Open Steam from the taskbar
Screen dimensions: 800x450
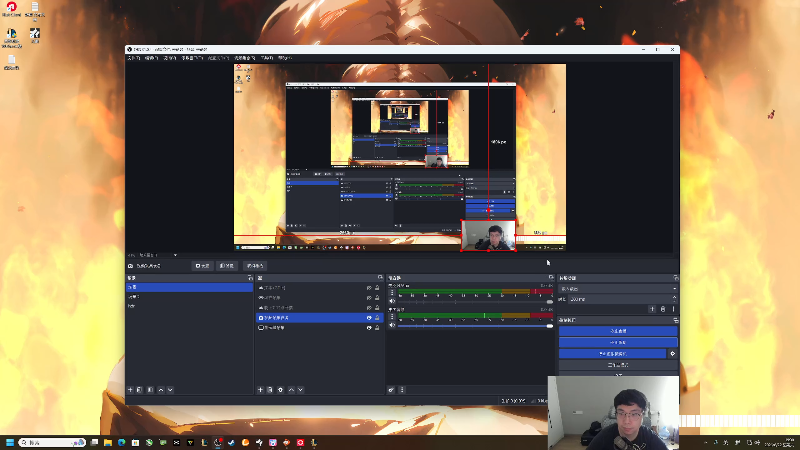tap(232, 442)
